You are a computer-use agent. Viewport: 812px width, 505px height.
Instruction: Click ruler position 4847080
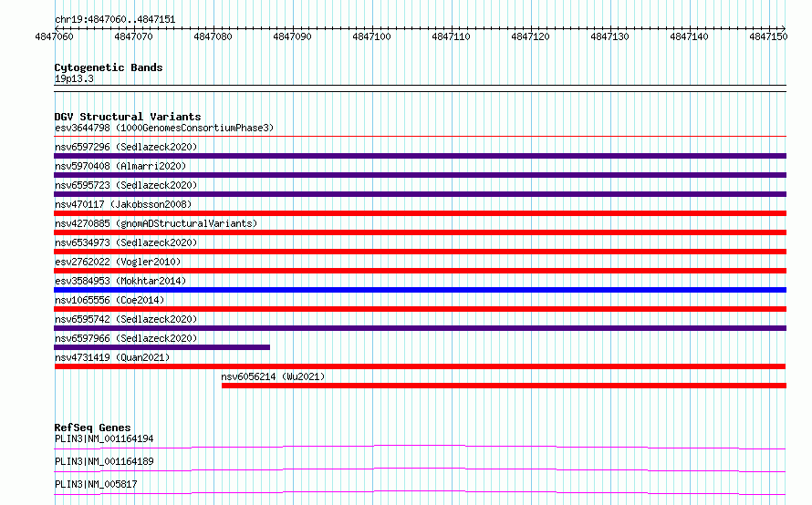click(x=213, y=36)
